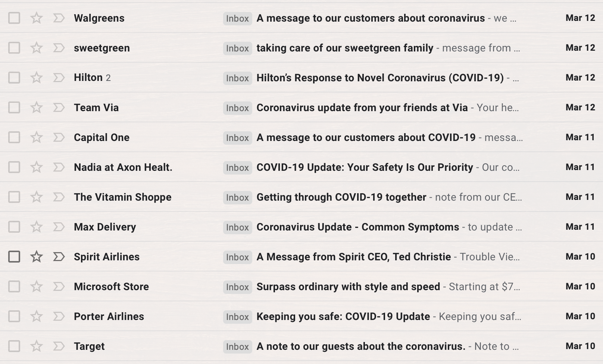This screenshot has width=603, height=364.
Task: Mark the Capital One email as important
Action: pyautogui.click(x=59, y=137)
